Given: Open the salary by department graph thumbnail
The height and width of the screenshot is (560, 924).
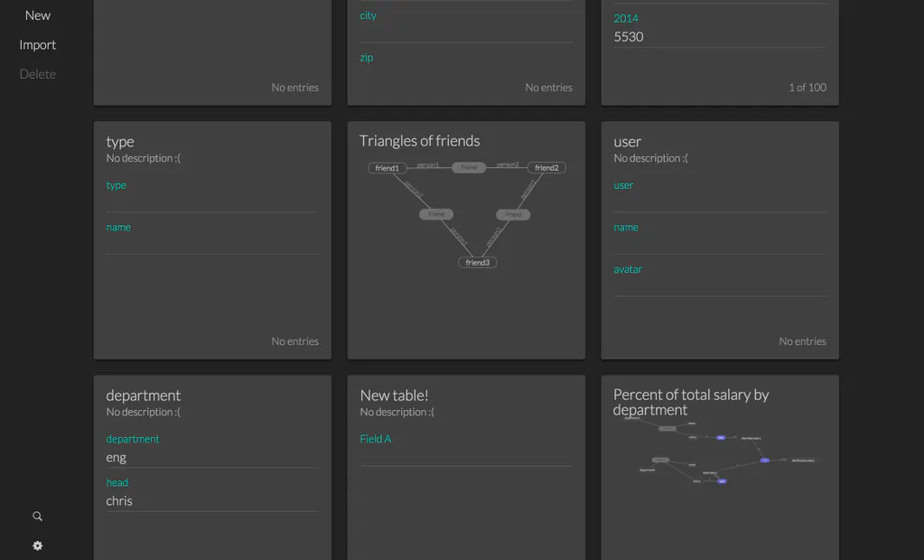Looking at the screenshot, I should [720, 451].
